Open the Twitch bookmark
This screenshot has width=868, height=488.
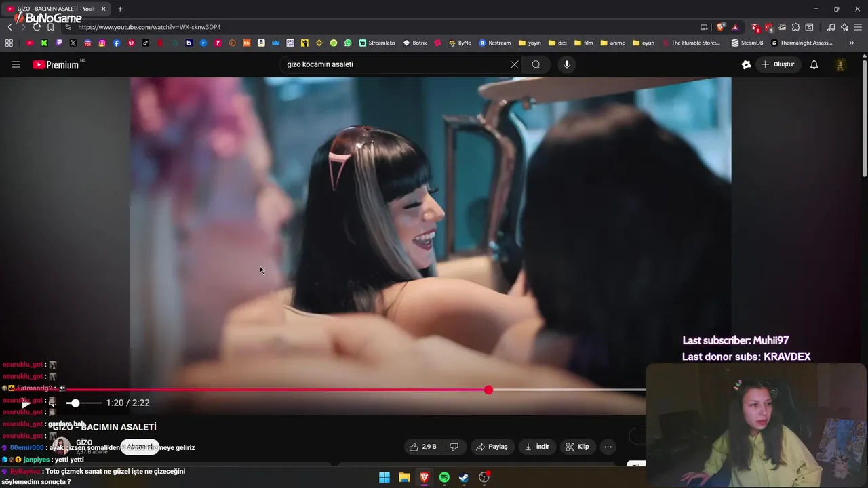pyautogui.click(x=59, y=43)
